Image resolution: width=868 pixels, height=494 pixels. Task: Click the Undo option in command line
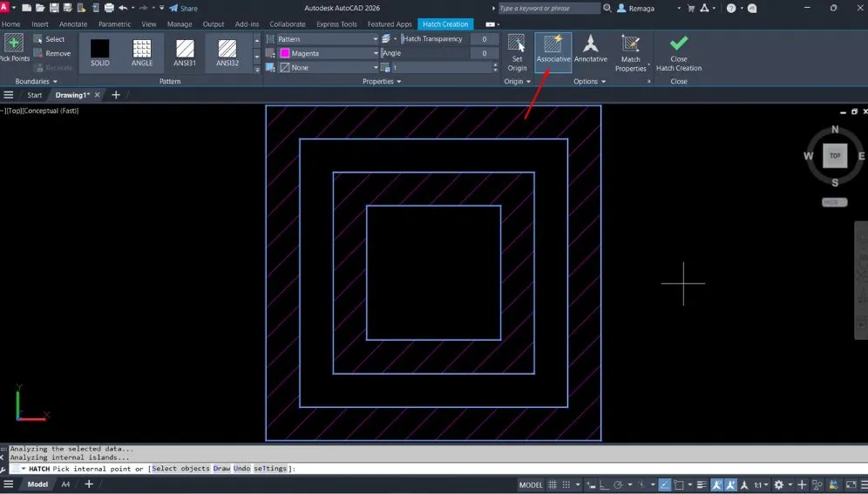pos(241,469)
